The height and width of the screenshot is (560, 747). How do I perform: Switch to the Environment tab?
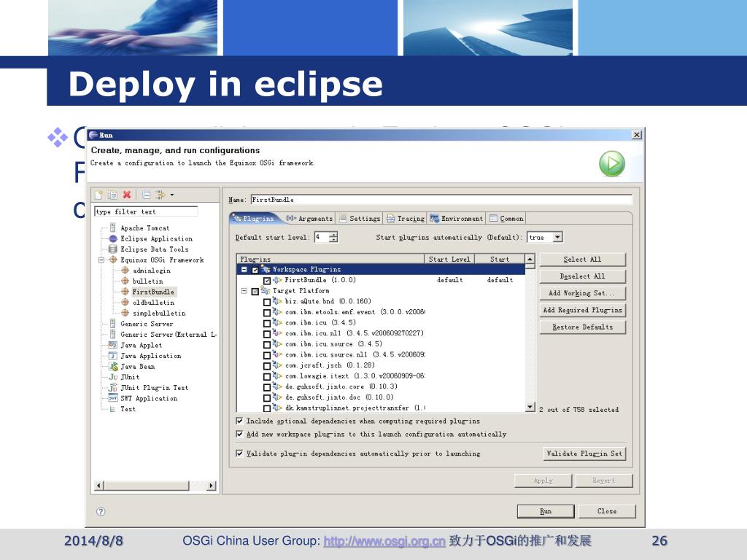(457, 218)
